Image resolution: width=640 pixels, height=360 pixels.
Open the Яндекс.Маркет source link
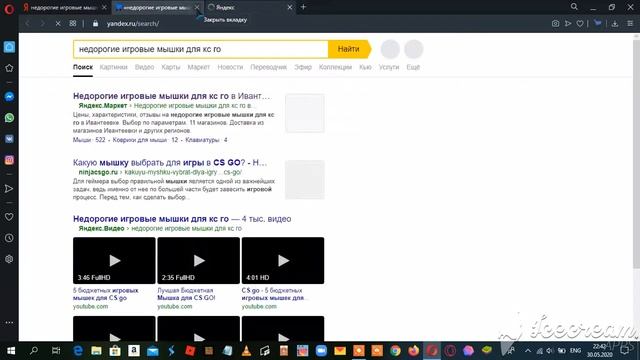[x=103, y=106]
